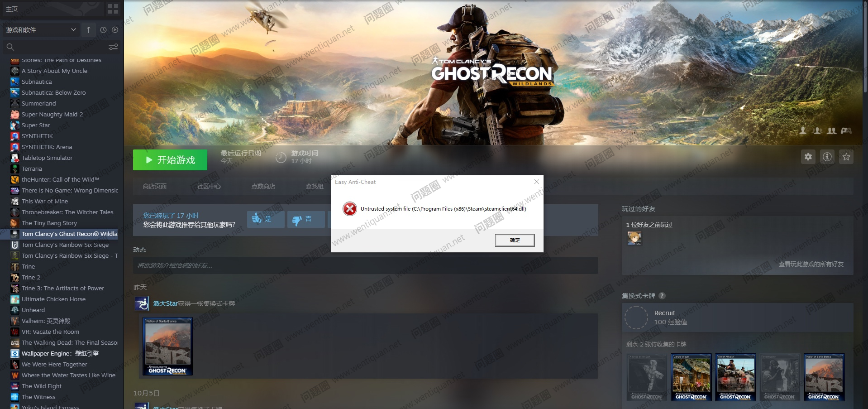Switch to the 点数商店 tab

coord(263,186)
